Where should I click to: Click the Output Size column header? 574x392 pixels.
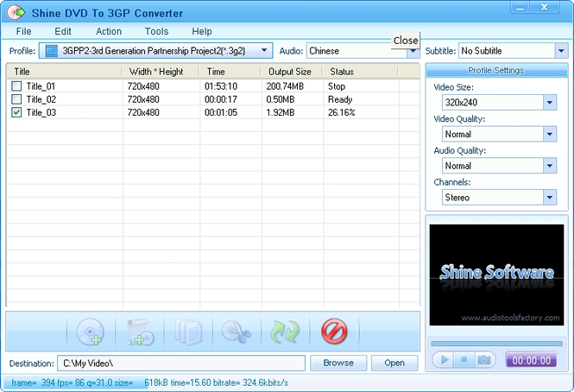[x=292, y=72]
